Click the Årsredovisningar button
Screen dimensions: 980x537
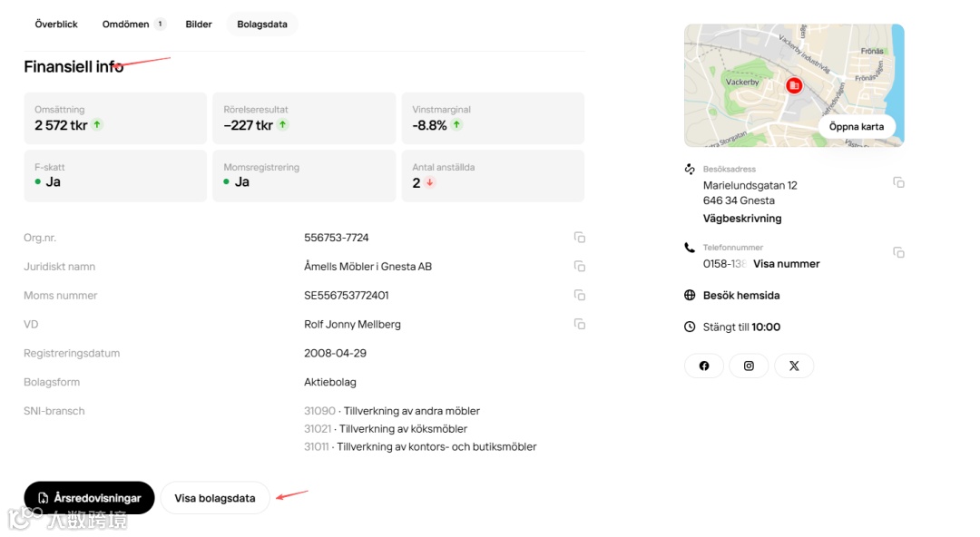click(x=89, y=498)
